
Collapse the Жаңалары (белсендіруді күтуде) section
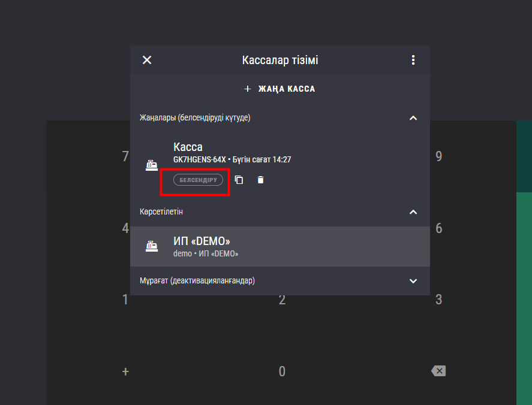click(x=413, y=118)
